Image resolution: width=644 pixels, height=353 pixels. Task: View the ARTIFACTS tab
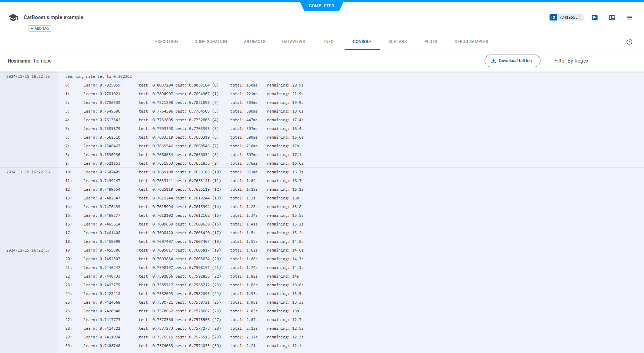coord(254,42)
